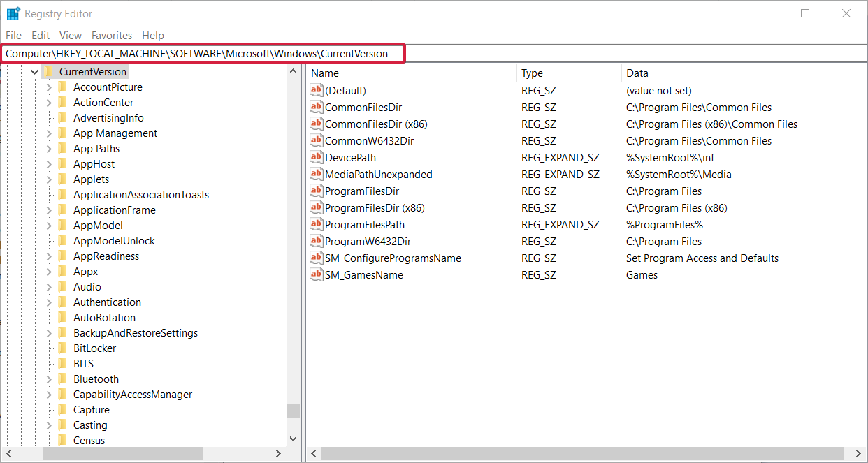
Task: Expand the CapabilityAccessManager key
Action: pyautogui.click(x=49, y=395)
